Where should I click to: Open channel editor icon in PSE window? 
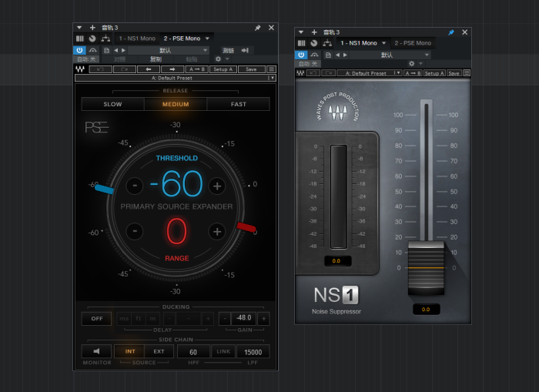80,39
